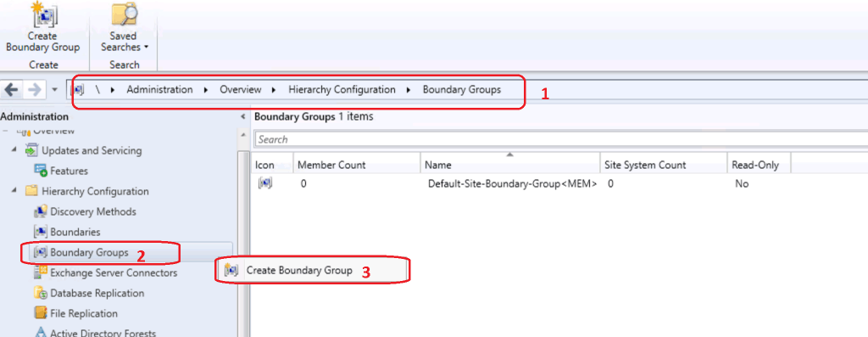Click Hierarchy Configuration folder icon
Viewport: 868px width, 337px height.
click(32, 191)
